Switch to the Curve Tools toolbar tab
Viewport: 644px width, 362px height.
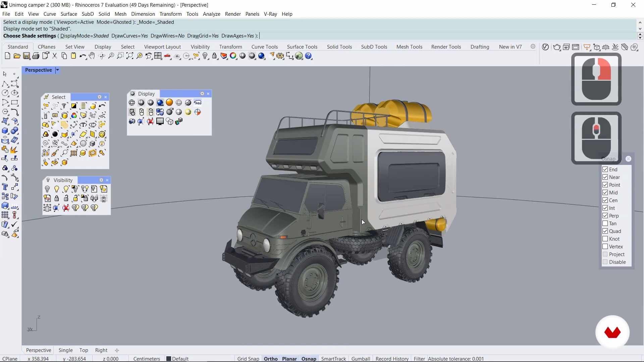265,47
